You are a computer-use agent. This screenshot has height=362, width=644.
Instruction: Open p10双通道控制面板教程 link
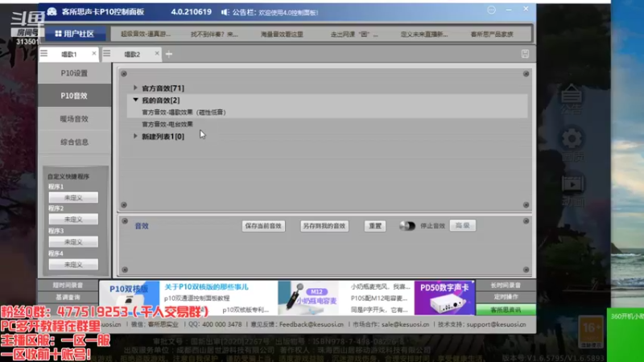coord(196,298)
